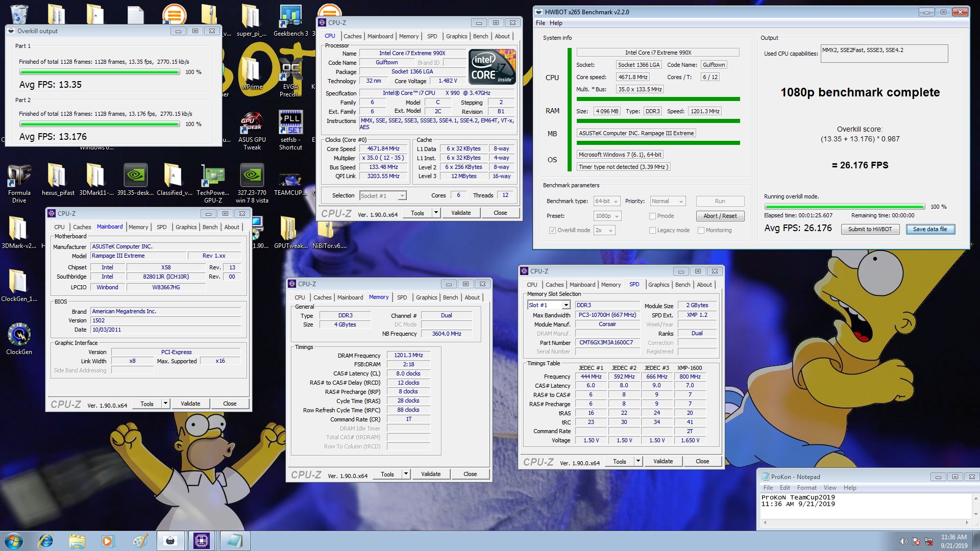Launch the ClockGen application icon
Image resolution: width=980 pixels, height=551 pixels.
click(x=19, y=339)
